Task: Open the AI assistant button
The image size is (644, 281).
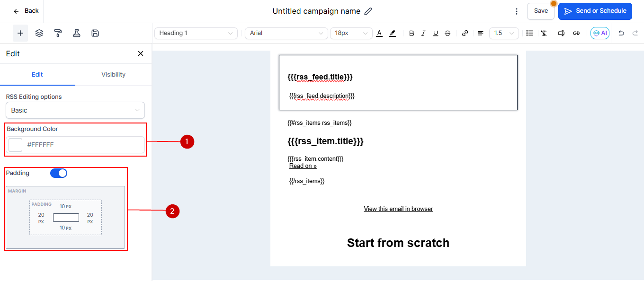Action: click(x=600, y=33)
